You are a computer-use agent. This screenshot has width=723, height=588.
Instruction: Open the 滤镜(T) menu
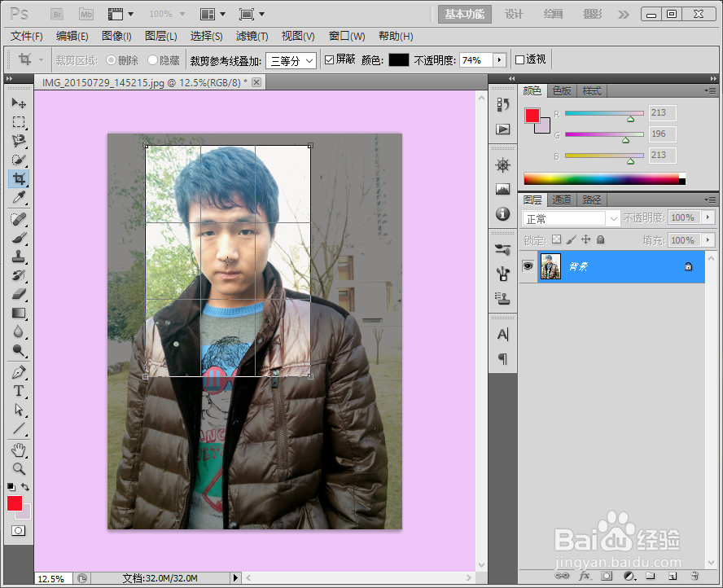click(252, 36)
